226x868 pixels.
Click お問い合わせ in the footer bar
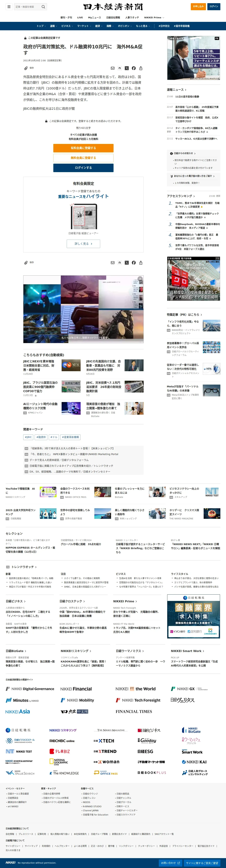coord(170,863)
